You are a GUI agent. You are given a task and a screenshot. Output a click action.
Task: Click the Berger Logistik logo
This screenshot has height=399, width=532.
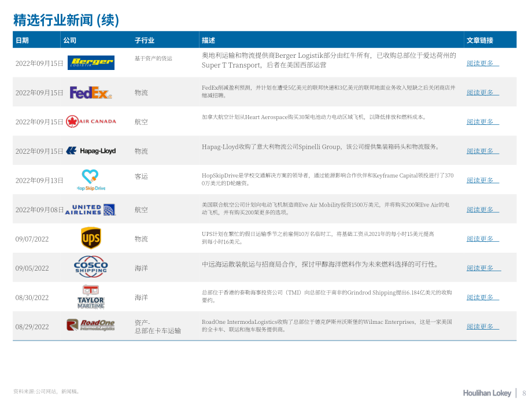[91, 63]
